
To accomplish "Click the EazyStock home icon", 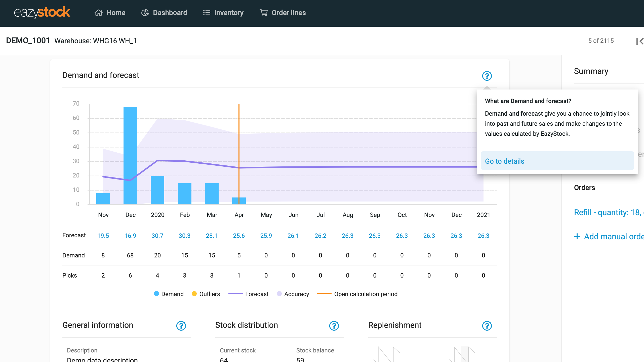I will coord(98,13).
